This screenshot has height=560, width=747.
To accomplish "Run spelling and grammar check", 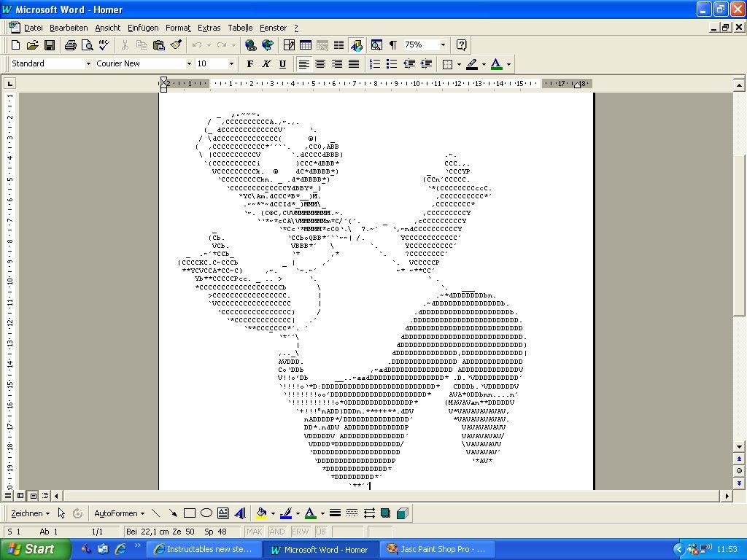I will click(104, 45).
